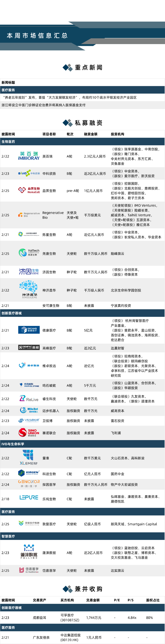Click investor 达晨财智

coord(117,348)
